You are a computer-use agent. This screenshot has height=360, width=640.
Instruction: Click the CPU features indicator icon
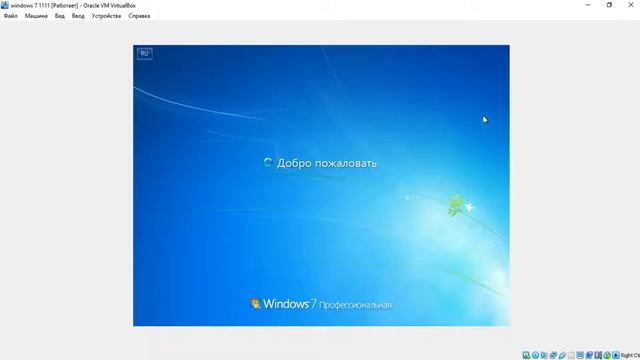598,355
